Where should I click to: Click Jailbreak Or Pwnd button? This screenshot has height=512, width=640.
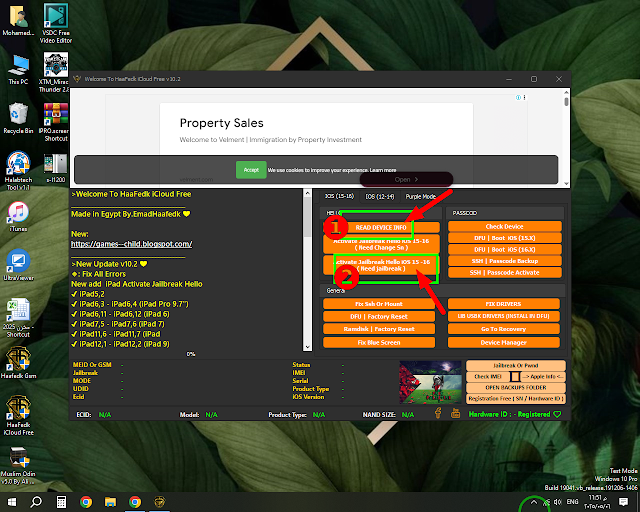click(x=516, y=365)
